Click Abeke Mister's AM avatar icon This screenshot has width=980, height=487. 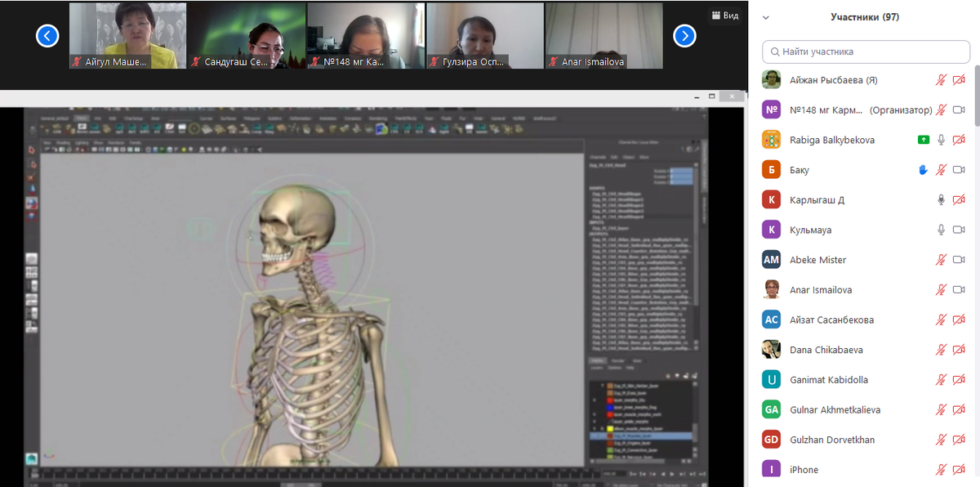771,260
